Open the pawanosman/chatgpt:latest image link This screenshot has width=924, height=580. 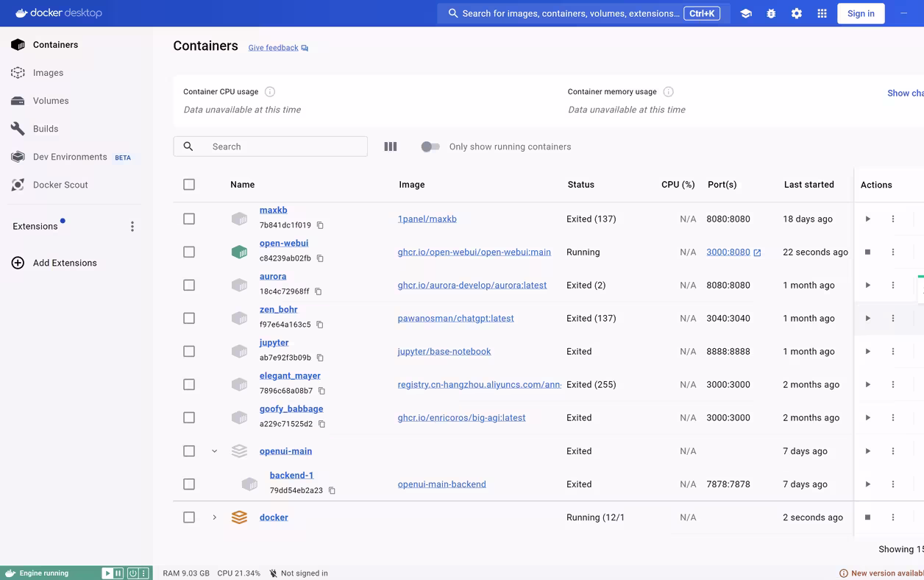(x=456, y=318)
